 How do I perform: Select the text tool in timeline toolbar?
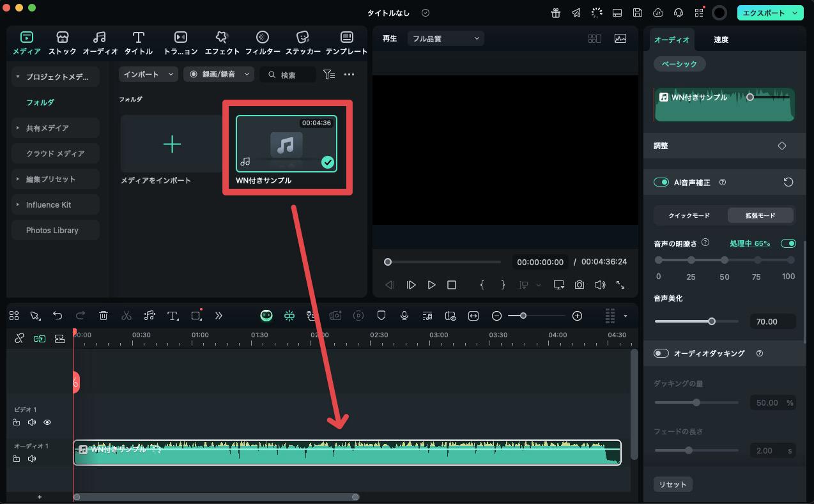click(173, 316)
